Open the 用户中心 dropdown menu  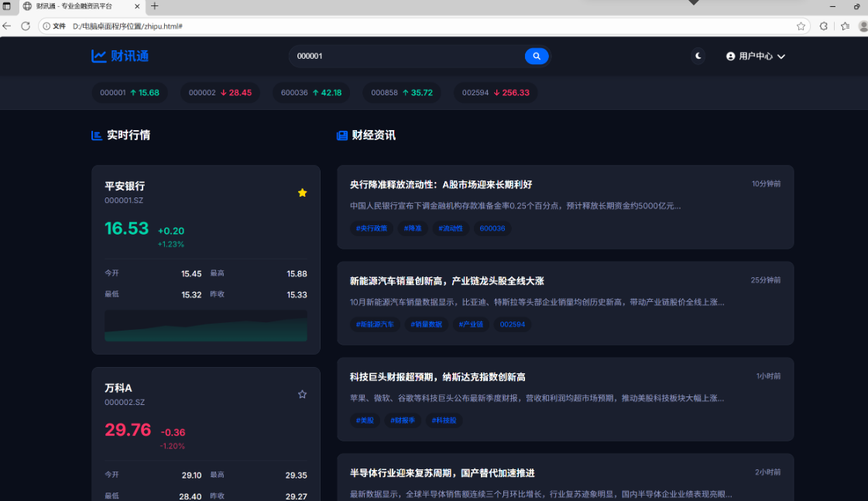755,57
